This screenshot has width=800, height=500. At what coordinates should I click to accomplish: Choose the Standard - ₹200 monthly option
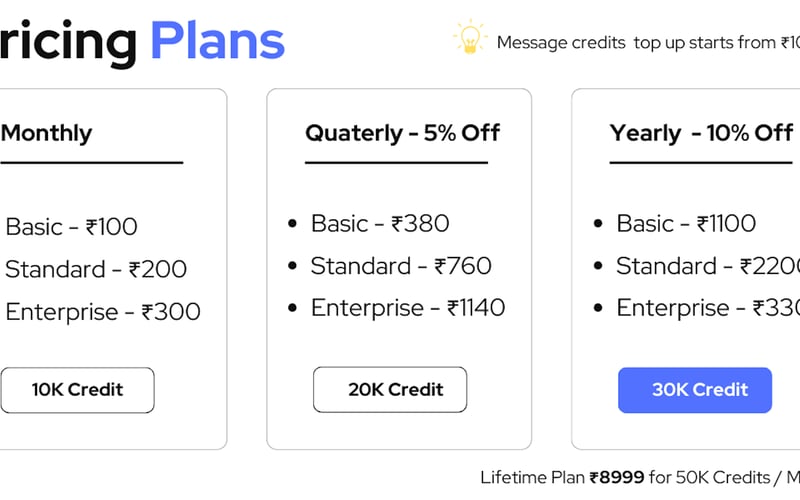(96, 269)
